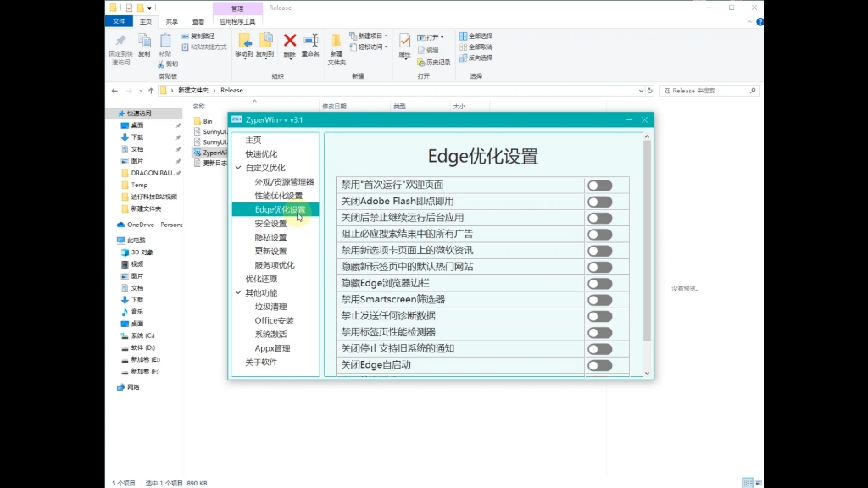Click Copy to icon in ribbon
The image size is (868, 488).
click(x=265, y=41)
